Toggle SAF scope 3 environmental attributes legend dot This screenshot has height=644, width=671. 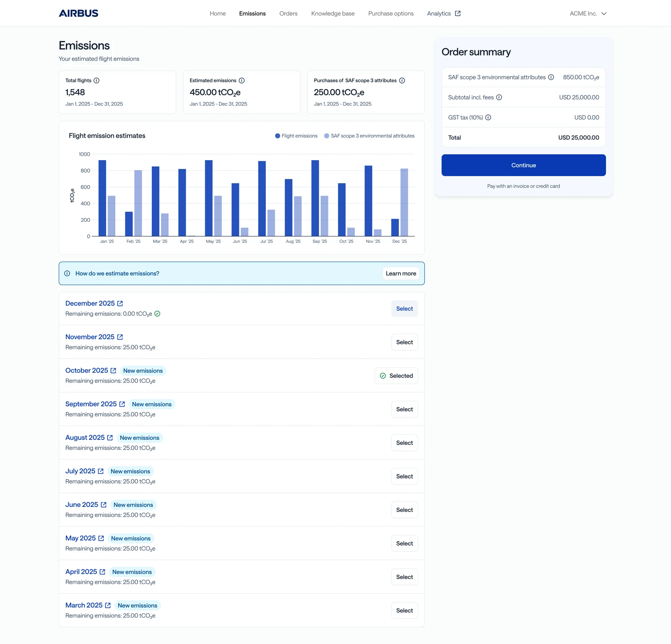[327, 136]
